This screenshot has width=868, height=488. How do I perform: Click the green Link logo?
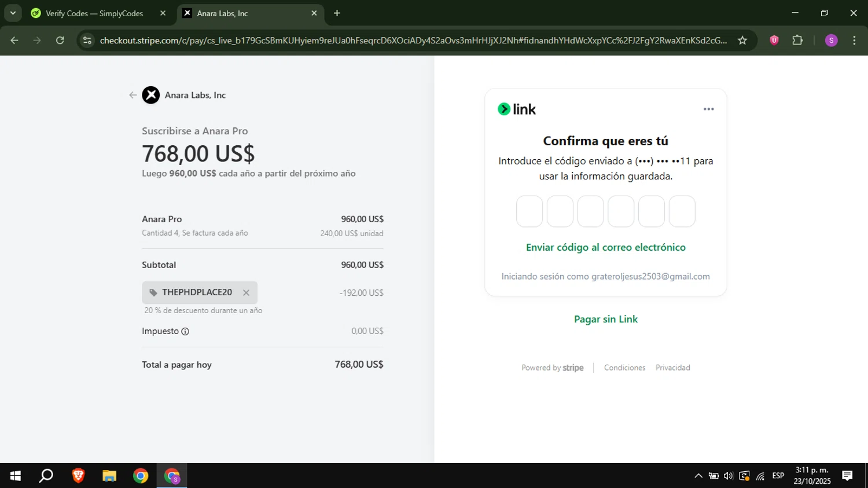coord(517,109)
